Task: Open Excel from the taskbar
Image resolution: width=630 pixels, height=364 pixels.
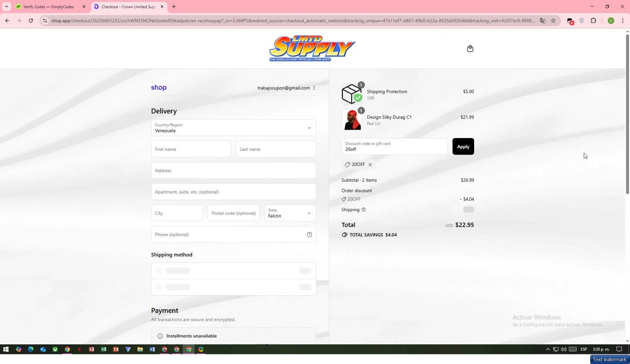Action: pyautogui.click(x=104, y=349)
